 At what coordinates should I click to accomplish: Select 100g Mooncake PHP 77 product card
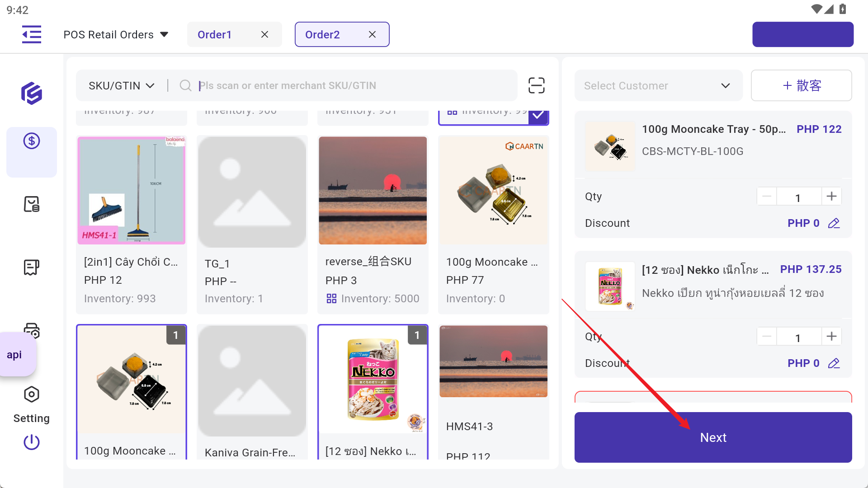click(494, 225)
